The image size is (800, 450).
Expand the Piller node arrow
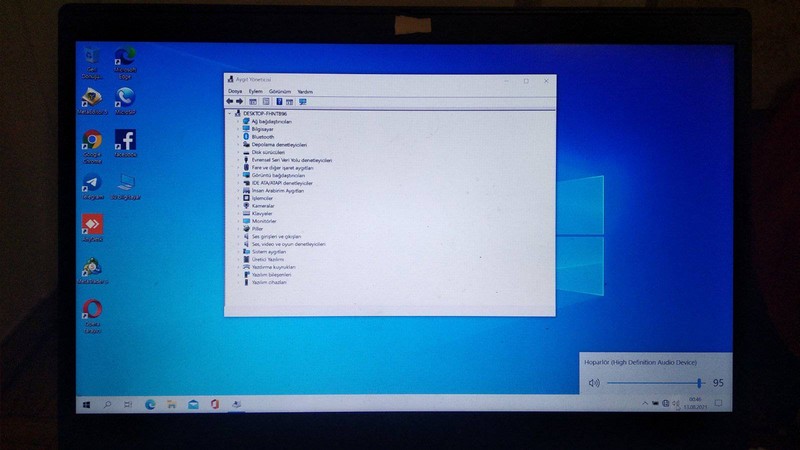(238, 229)
